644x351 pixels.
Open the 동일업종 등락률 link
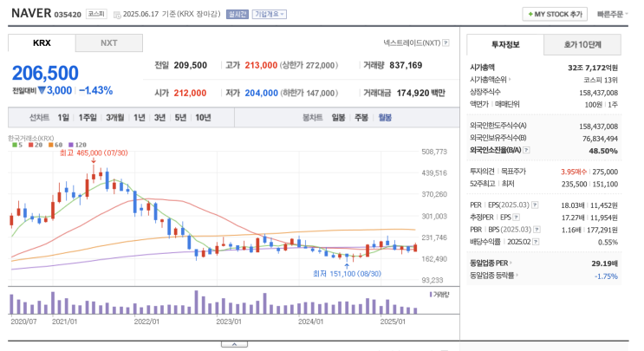(494, 276)
